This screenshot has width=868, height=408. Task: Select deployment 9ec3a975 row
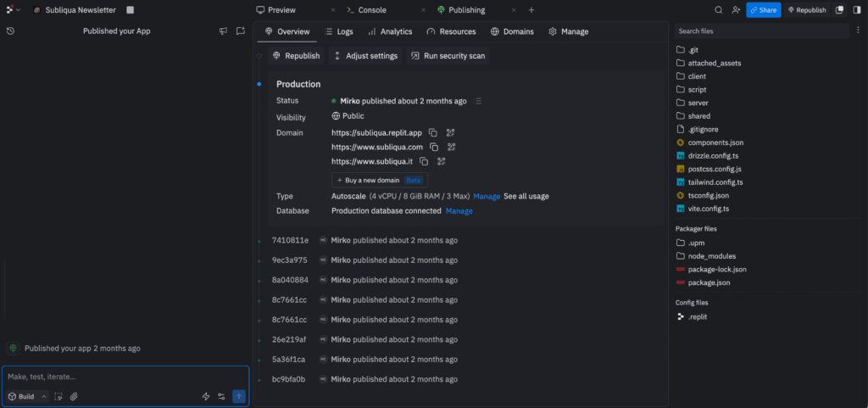tap(364, 260)
